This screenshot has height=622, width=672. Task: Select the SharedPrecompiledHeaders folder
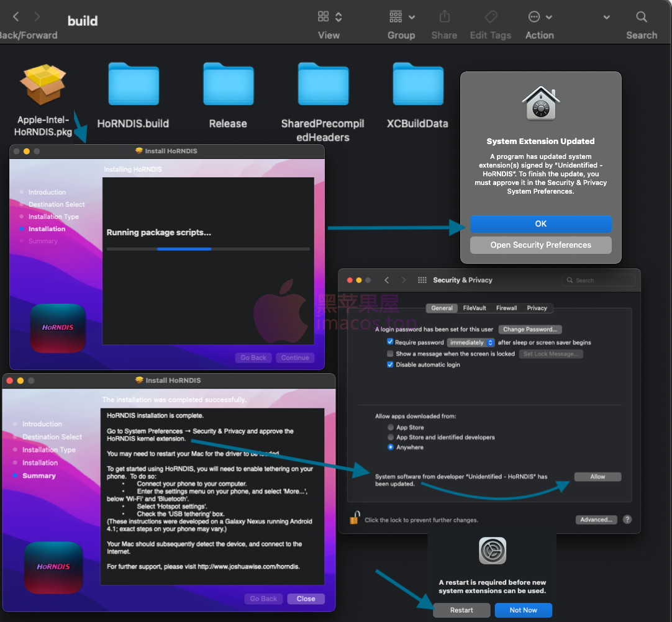(323, 84)
